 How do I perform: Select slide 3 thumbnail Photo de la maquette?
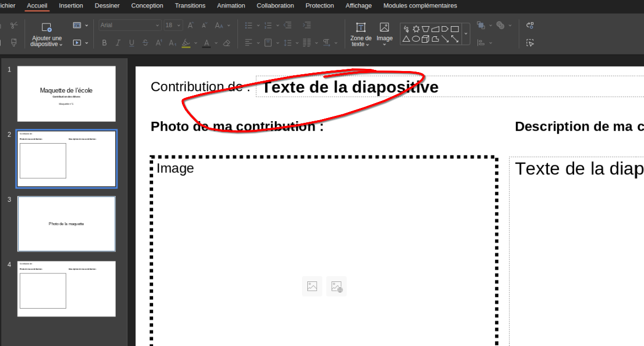coord(66,224)
